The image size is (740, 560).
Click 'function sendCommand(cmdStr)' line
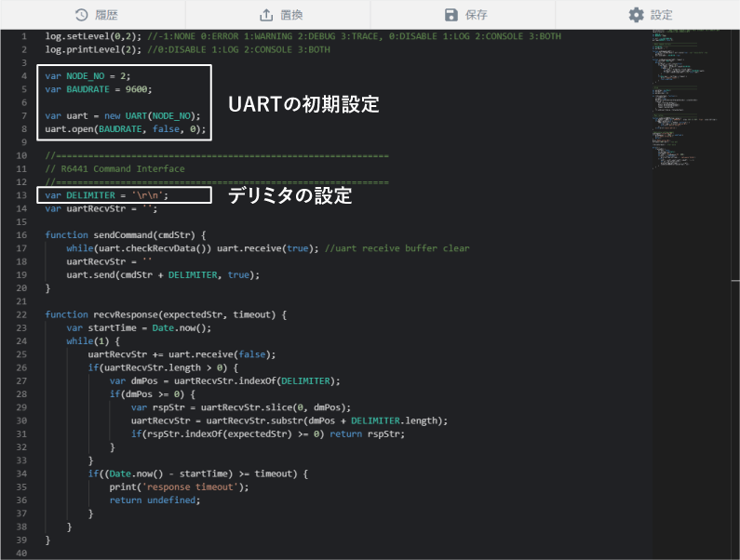(126, 235)
